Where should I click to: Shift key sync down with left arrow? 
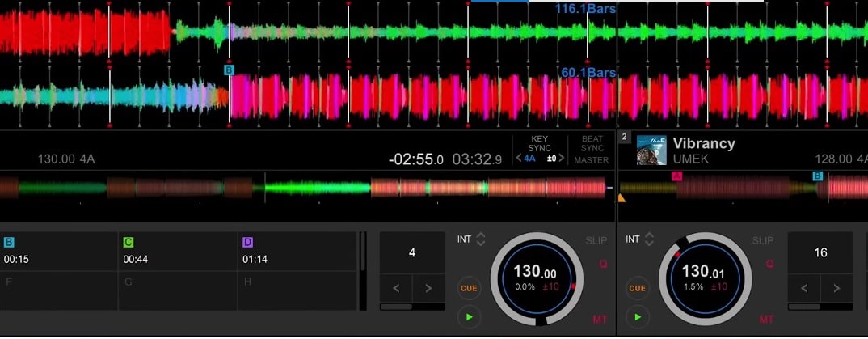(519, 159)
